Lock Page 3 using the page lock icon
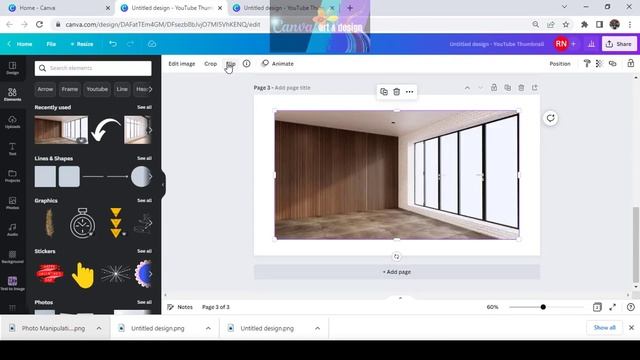640x360 pixels. click(494, 88)
